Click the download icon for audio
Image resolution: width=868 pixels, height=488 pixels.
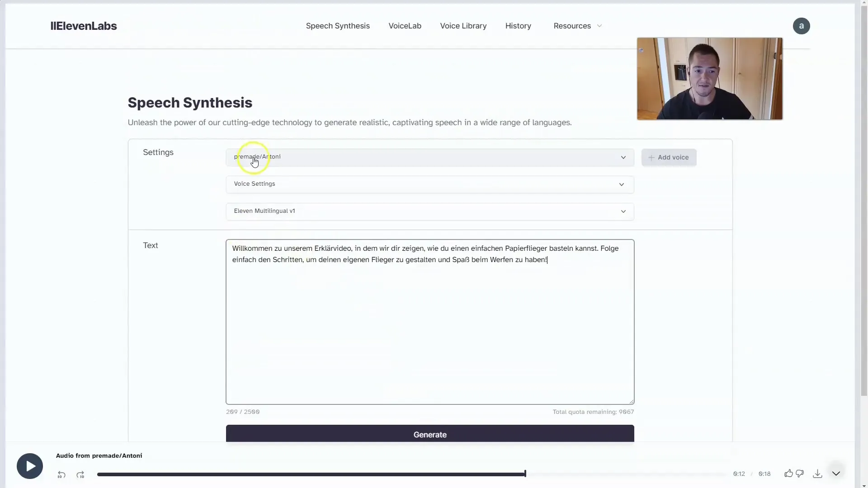[x=817, y=474]
